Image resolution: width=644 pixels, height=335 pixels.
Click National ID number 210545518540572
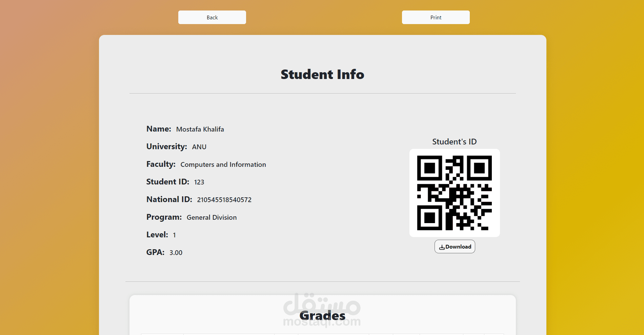tap(224, 200)
